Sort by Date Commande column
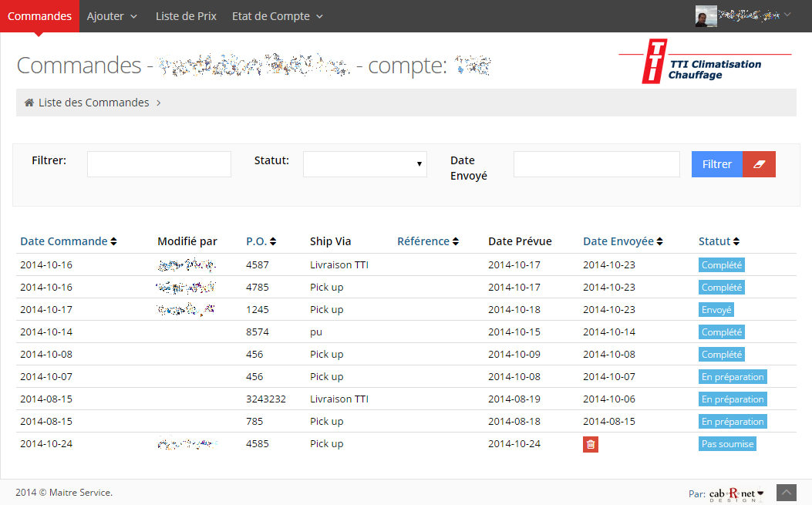 point(68,241)
